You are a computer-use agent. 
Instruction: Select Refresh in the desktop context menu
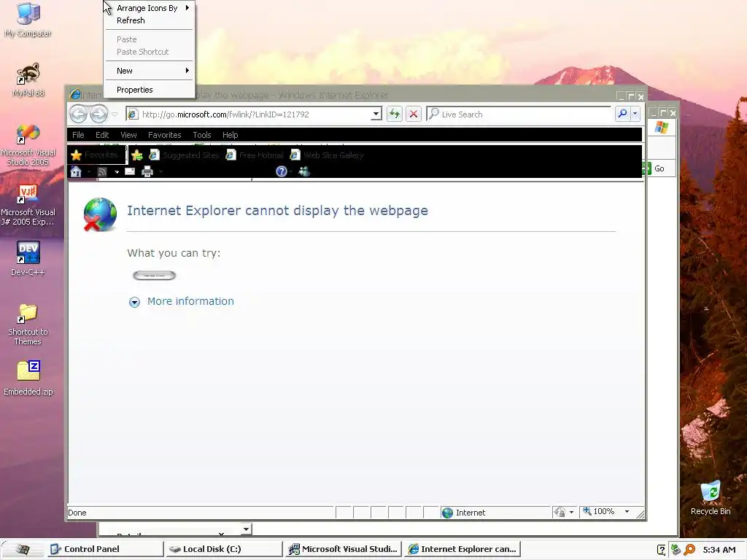click(x=150, y=20)
